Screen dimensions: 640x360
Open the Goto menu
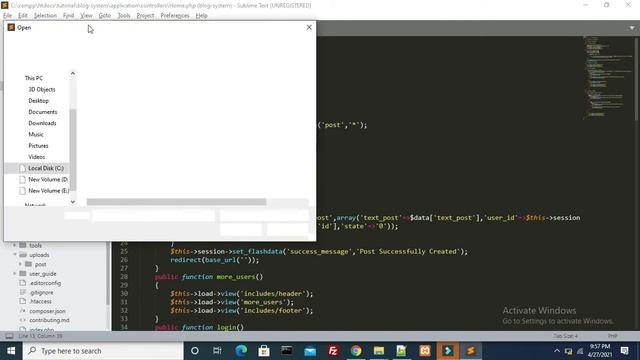click(104, 16)
